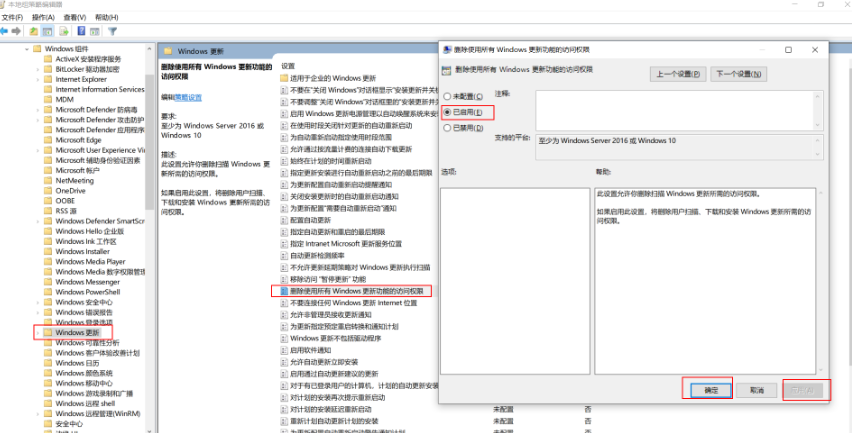Click the 下一个设置(N) button
The width and height of the screenshot is (852, 433).
coord(738,74)
